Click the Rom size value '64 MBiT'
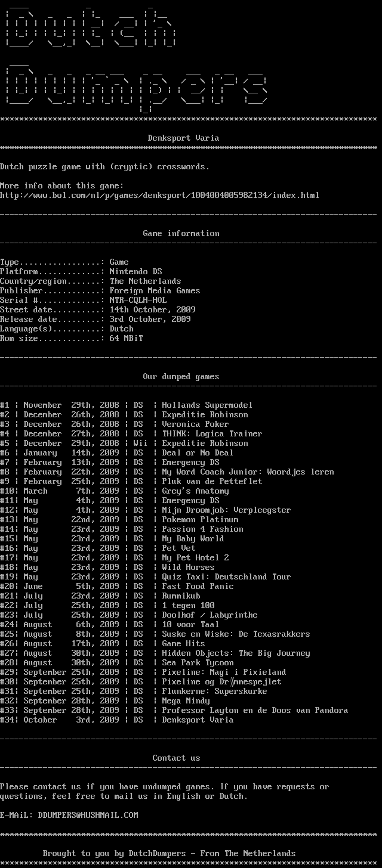 pyautogui.click(x=127, y=338)
